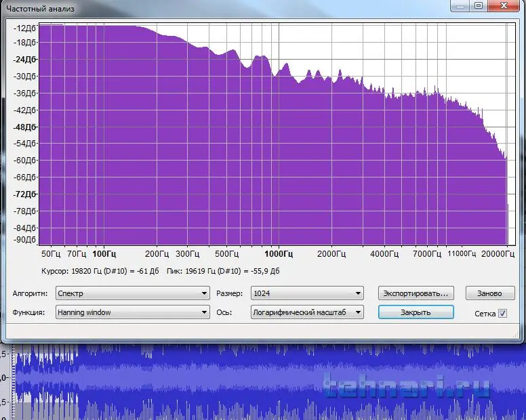Disable the Сетка grid checkbox
The height and width of the screenshot is (420, 526).
pos(502,313)
